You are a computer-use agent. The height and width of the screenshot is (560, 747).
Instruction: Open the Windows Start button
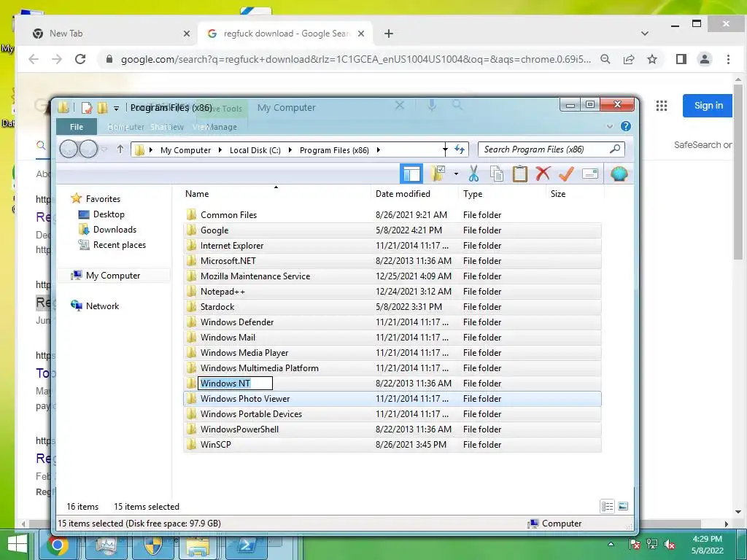tap(18, 545)
